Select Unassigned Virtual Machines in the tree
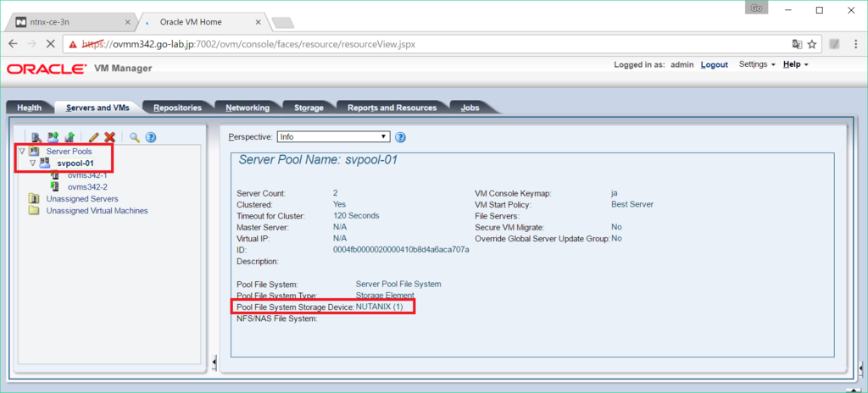 (97, 210)
